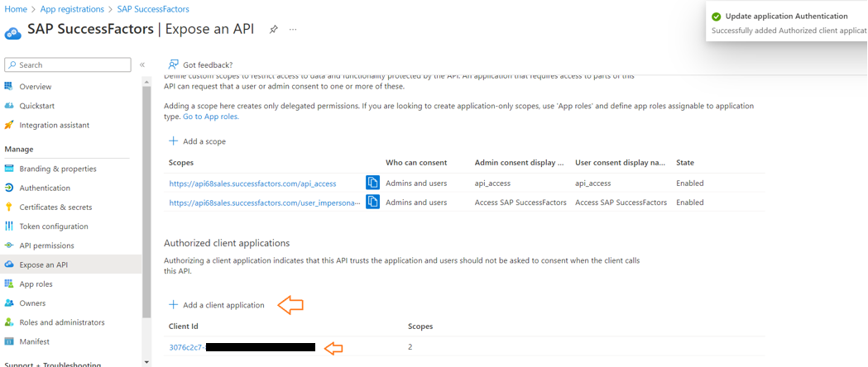
Task: Open the more options ellipsis menu
Action: (293, 29)
